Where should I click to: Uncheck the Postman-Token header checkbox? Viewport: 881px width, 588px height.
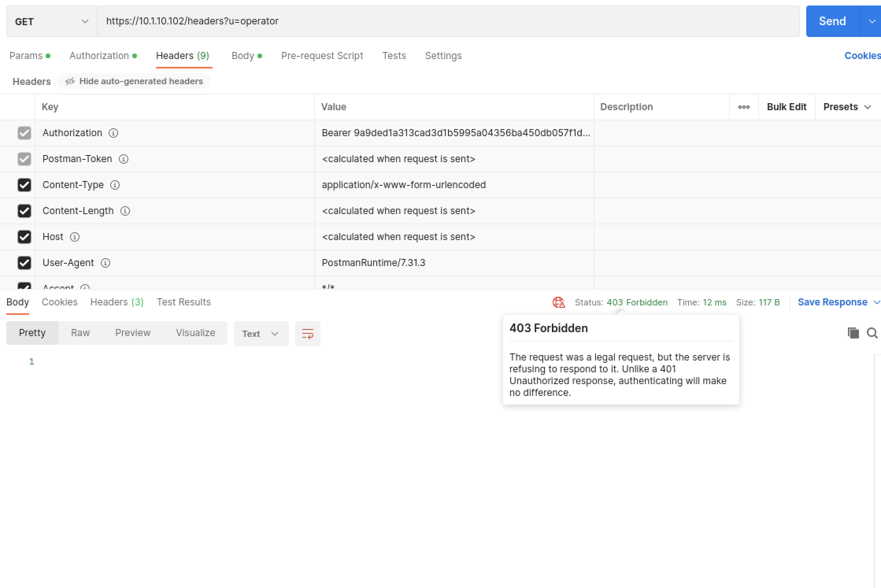24,159
